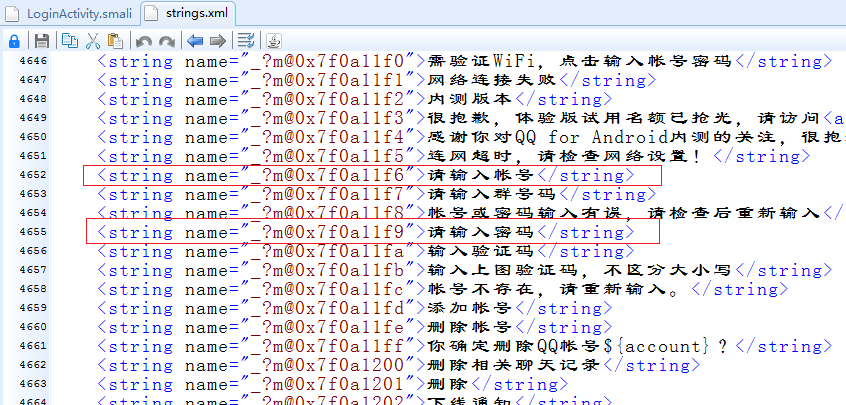Click the text 请输入帐号 on line 4652

[x=481, y=175]
